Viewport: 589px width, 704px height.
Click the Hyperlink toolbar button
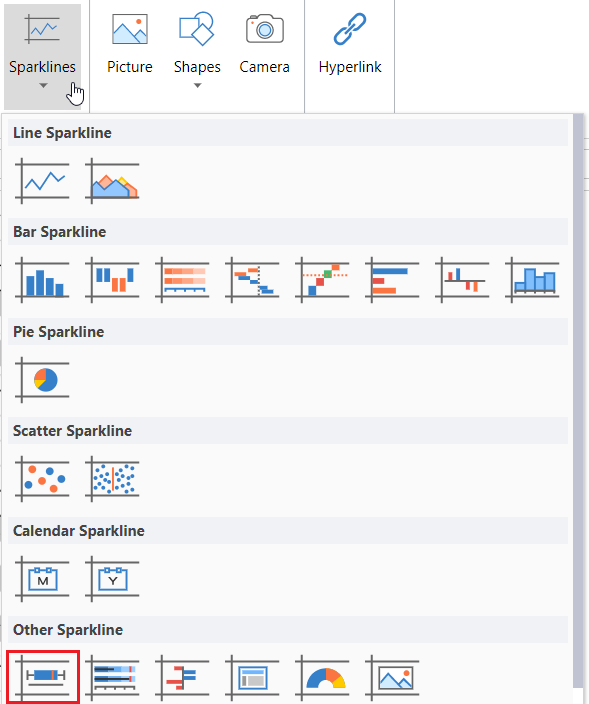(350, 45)
